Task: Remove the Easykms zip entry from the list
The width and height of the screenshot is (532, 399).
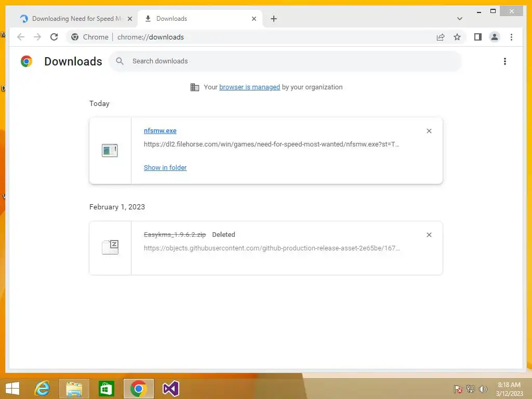Action: (429, 235)
